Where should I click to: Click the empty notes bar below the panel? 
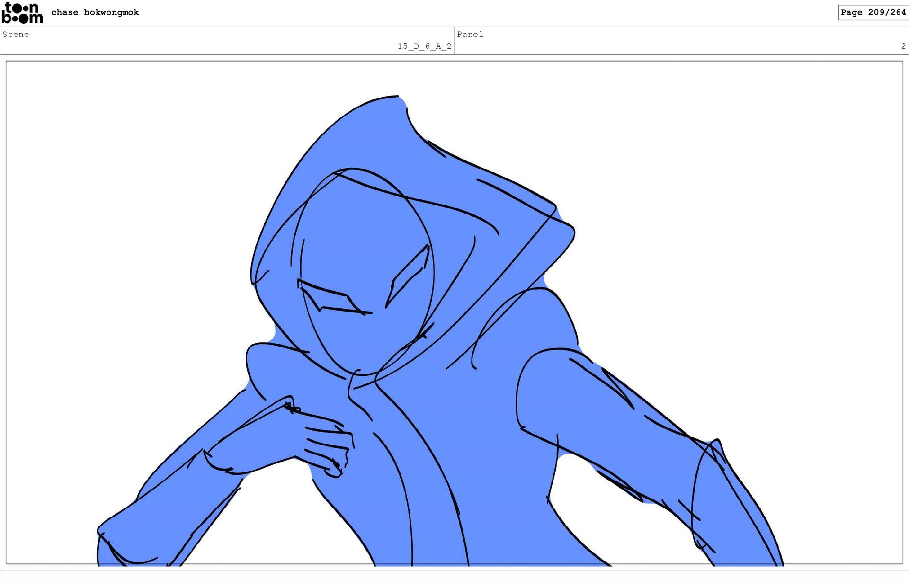[x=454, y=574]
